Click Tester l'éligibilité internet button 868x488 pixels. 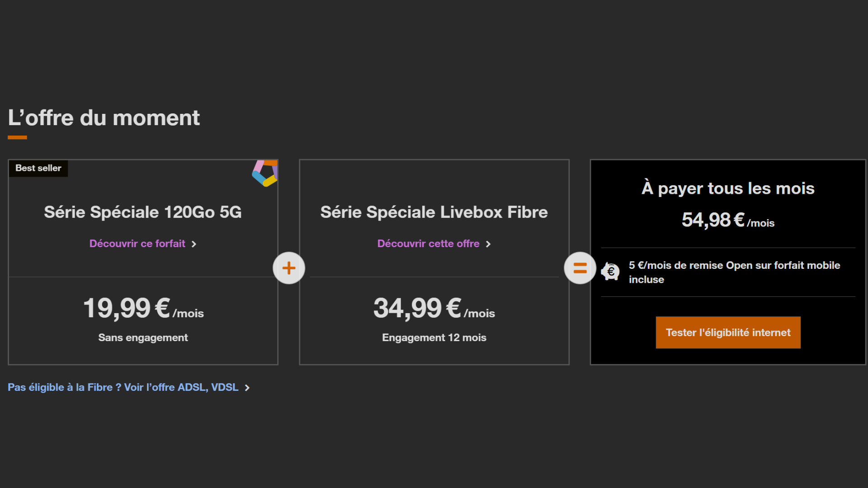(728, 333)
